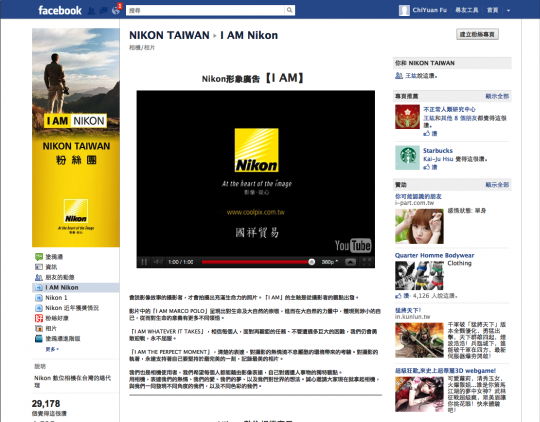Open the 360p quality dropdown

330,262
